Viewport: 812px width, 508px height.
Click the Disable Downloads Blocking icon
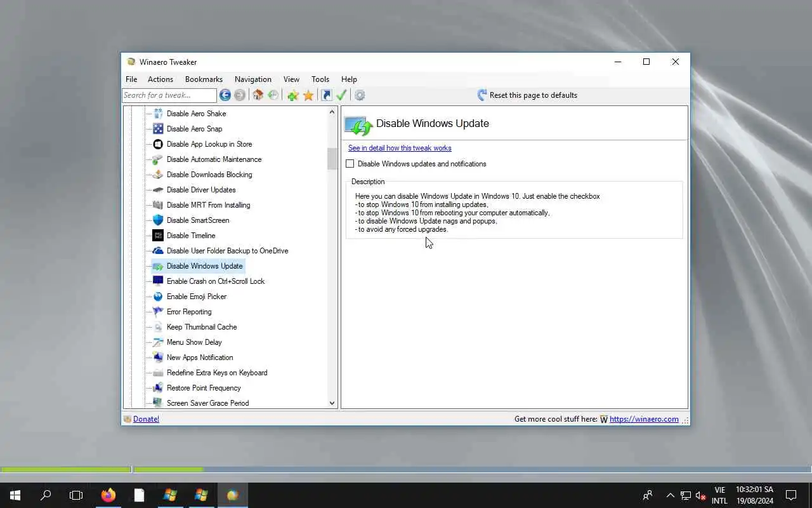[158, 175]
